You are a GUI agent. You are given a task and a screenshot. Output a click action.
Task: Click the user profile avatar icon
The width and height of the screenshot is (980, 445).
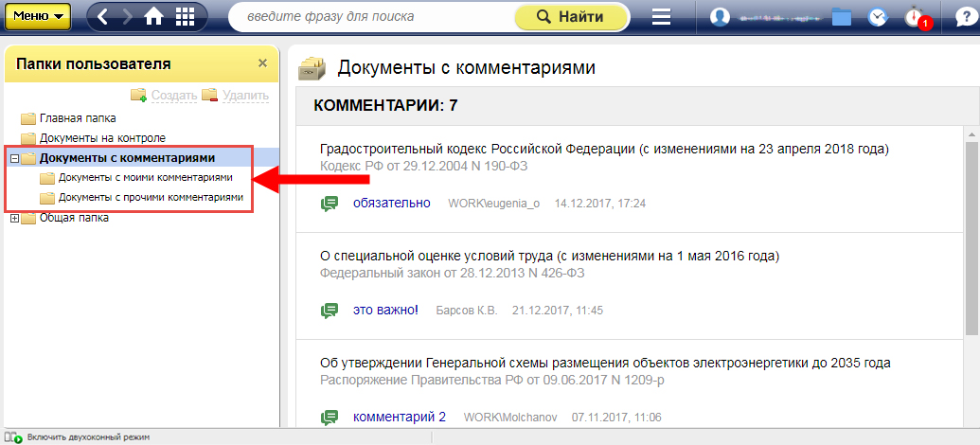coord(721,17)
